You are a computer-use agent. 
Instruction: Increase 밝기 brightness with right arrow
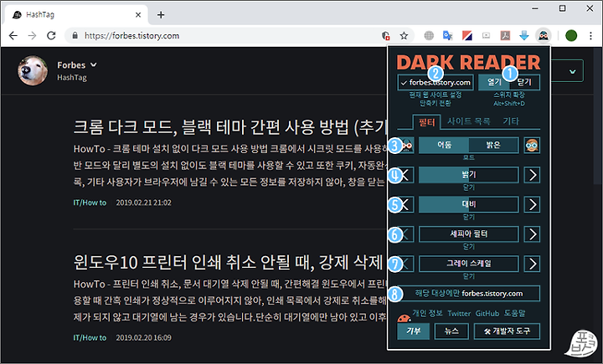tap(533, 175)
